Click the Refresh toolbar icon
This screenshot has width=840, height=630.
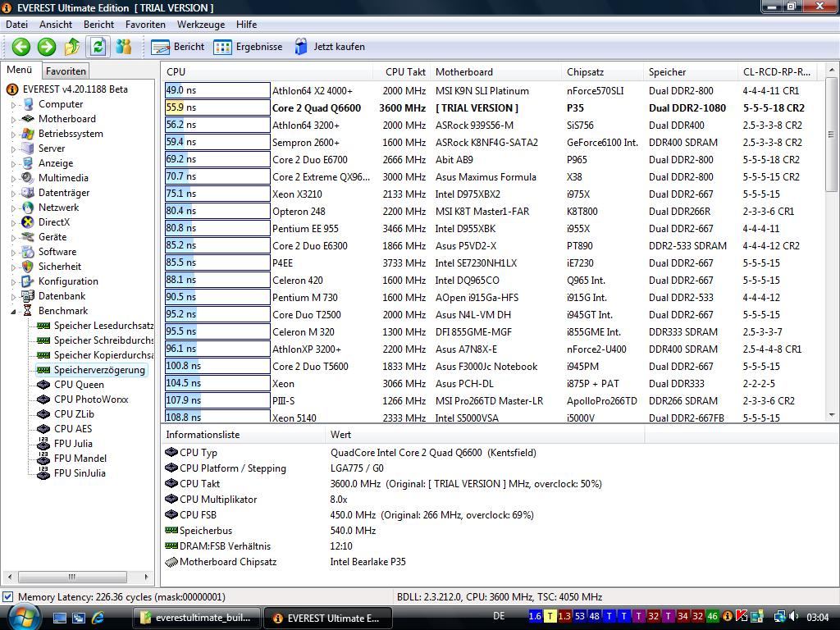[98, 47]
